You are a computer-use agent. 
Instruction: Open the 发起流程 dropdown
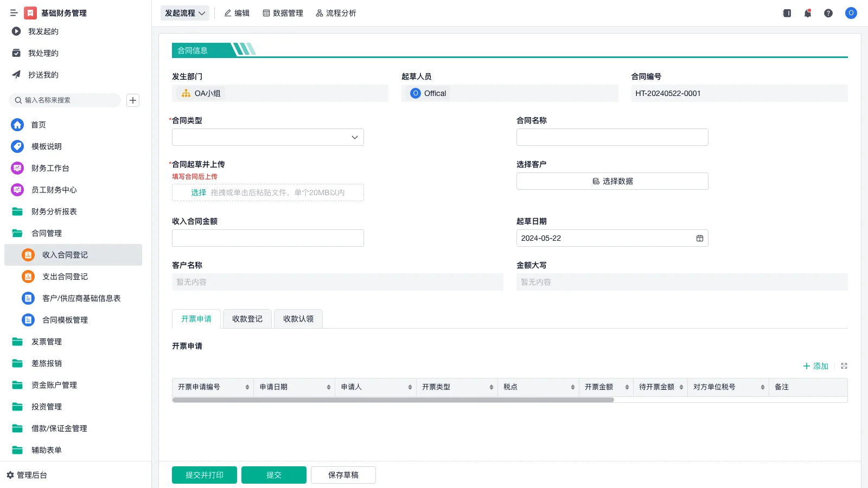click(x=185, y=13)
